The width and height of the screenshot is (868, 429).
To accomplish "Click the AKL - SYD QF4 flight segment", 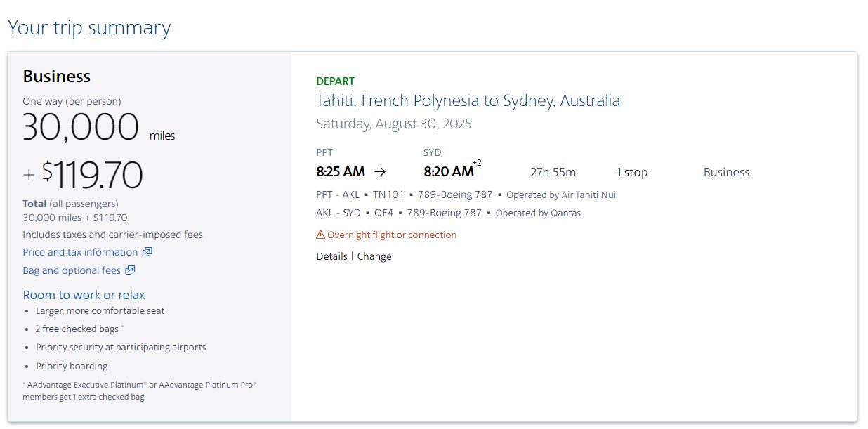I will click(x=448, y=213).
